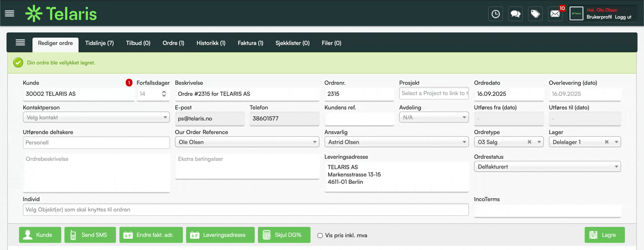Click the green success checkmark icon
This screenshot has width=644, height=250.
(x=18, y=63)
